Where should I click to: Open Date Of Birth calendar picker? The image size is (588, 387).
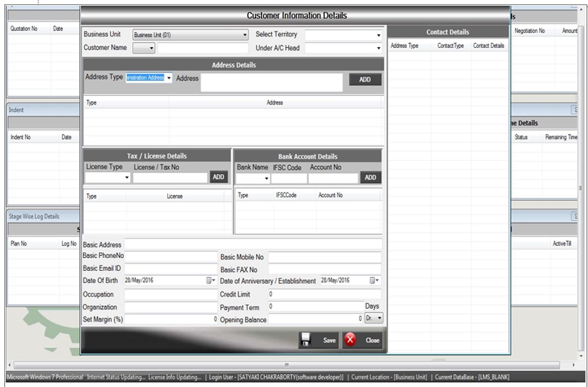[210, 281]
